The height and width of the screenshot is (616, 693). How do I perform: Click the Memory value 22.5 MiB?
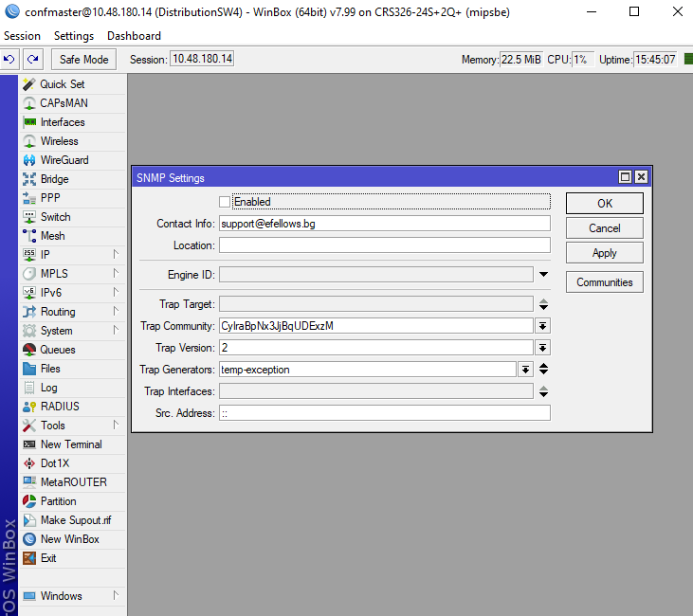[521, 59]
